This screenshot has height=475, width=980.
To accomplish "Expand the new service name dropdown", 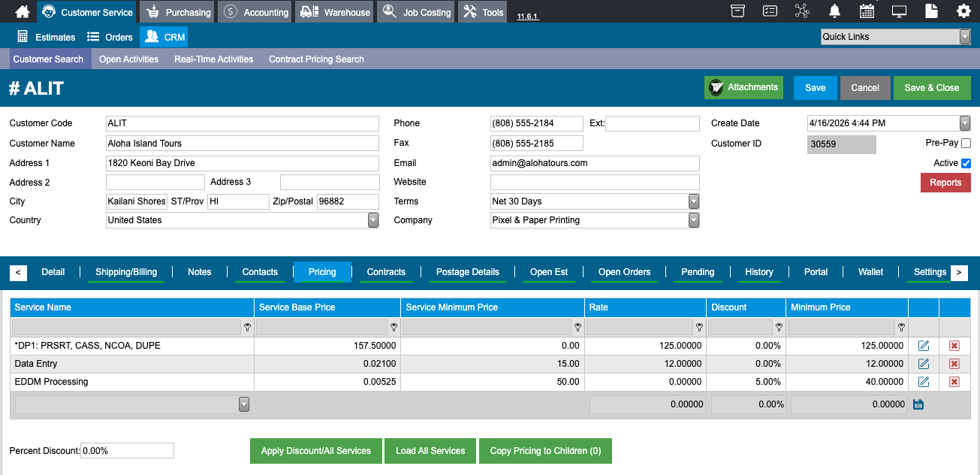I will (x=243, y=404).
